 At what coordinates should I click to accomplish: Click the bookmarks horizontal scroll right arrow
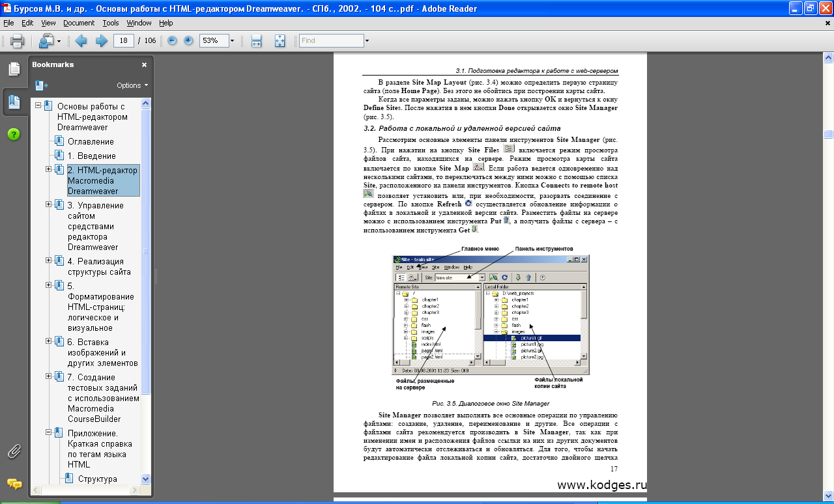tap(136, 489)
